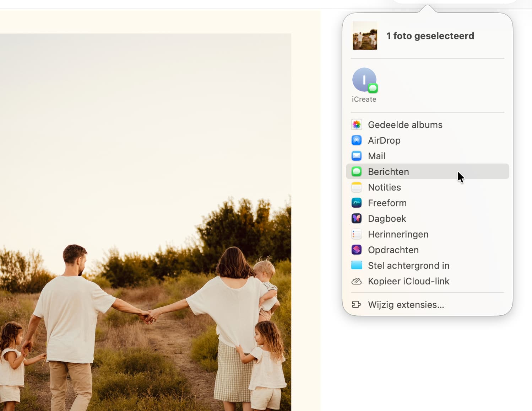The image size is (532, 411).
Task: Select AirDrop in the share menu
Action: coord(428,140)
